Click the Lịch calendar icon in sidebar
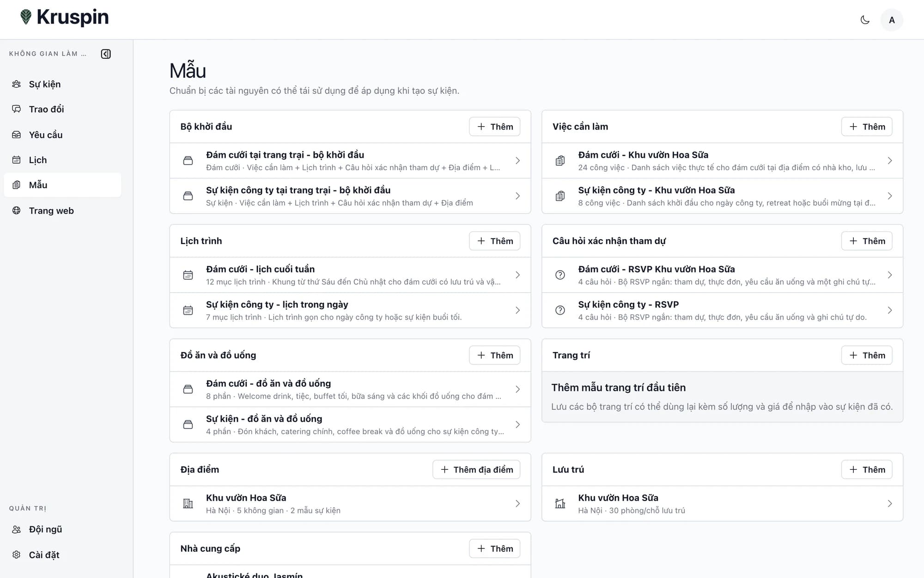The image size is (924, 578). pyautogui.click(x=16, y=160)
